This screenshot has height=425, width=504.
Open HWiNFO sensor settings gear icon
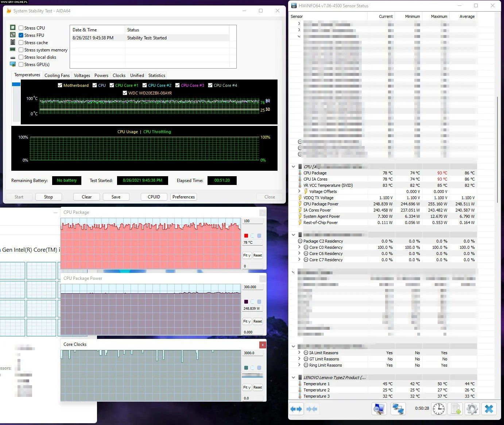tap(472, 409)
